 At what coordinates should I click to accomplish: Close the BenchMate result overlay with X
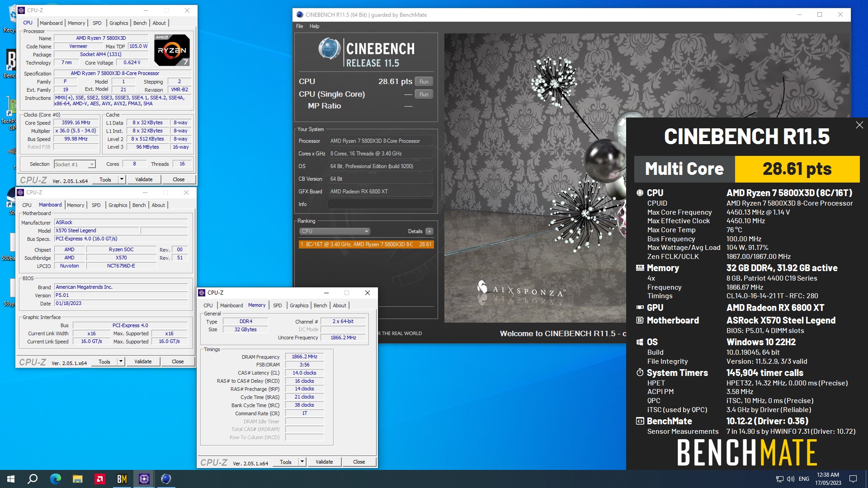(859, 125)
